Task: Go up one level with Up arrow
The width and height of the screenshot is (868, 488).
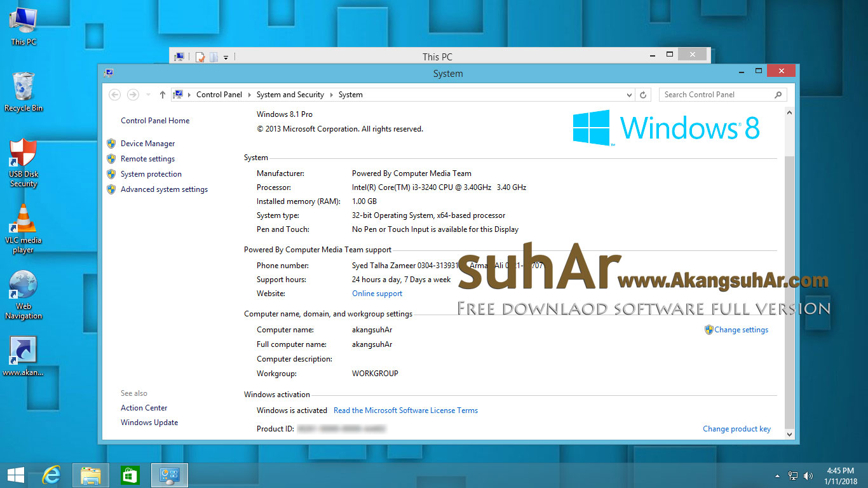Action: pyautogui.click(x=163, y=95)
